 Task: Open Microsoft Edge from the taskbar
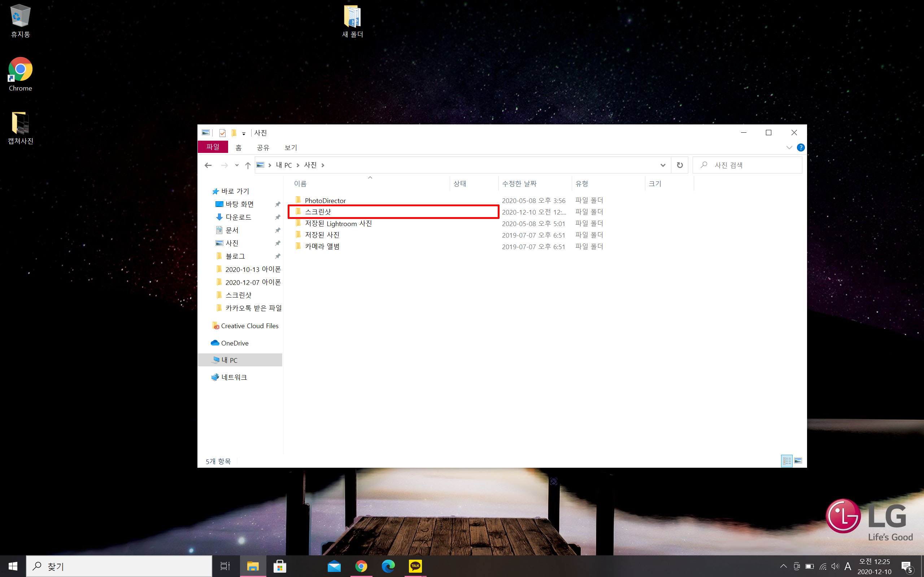coord(388,566)
